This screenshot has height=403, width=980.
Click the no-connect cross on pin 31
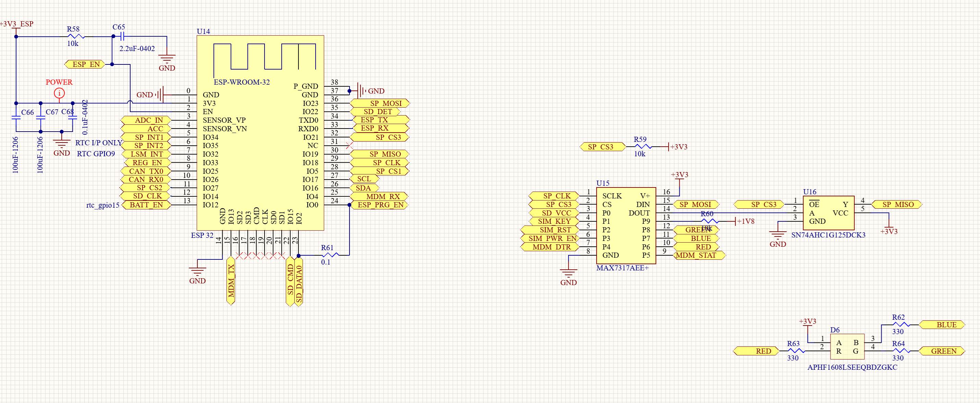349,146
